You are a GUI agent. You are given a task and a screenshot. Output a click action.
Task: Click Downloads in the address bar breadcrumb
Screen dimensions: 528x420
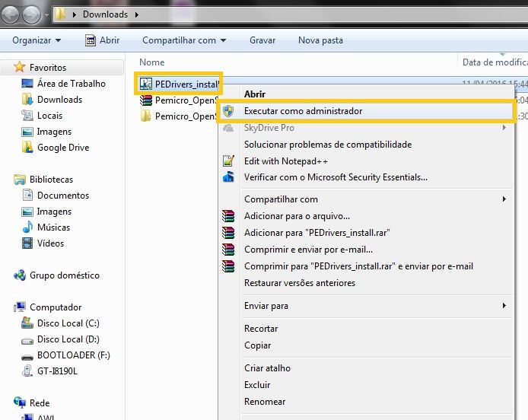pos(105,14)
